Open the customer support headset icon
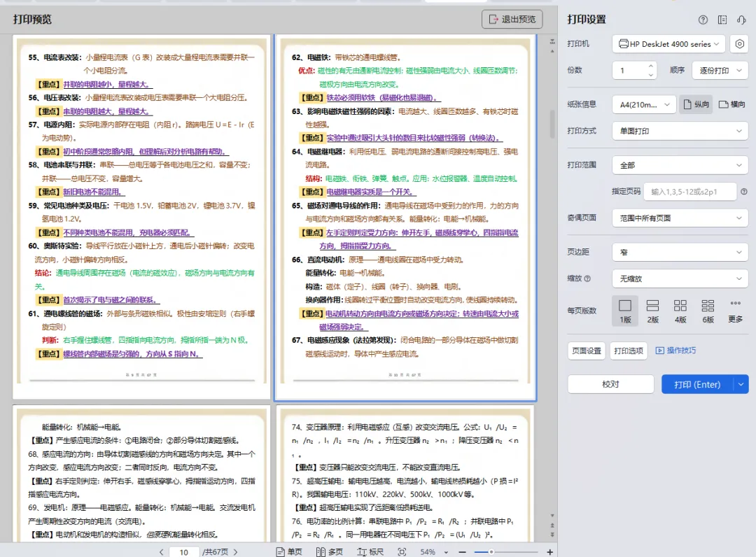Image resolution: width=756 pixels, height=557 pixels. click(741, 20)
